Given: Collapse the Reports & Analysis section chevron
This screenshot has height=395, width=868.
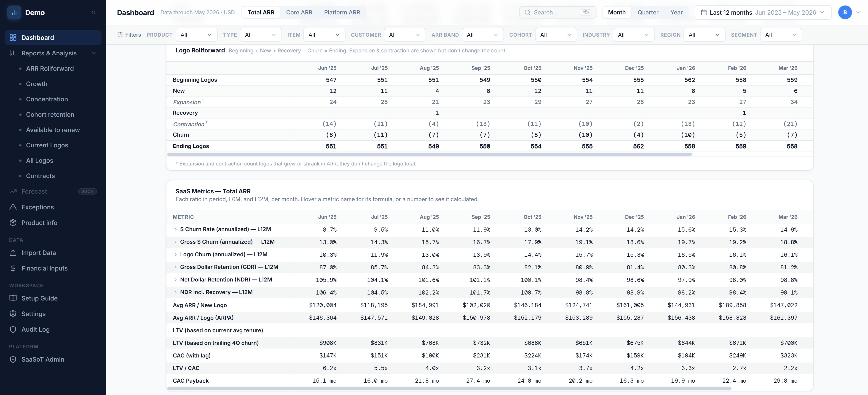Looking at the screenshot, I should [x=94, y=53].
